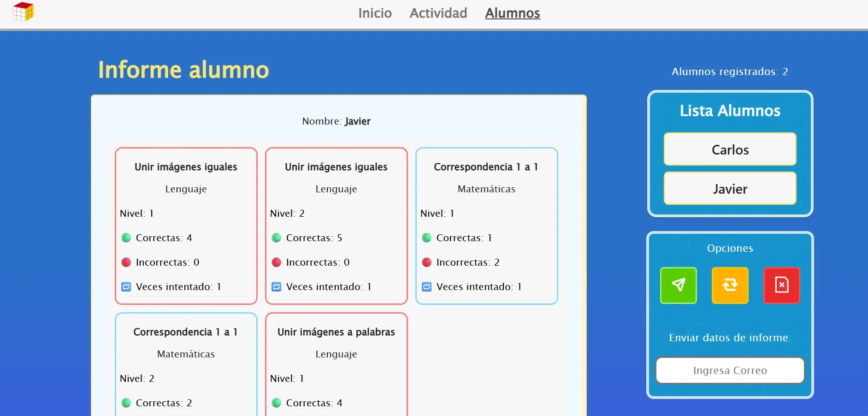Click Correctas: 5 text
Image resolution: width=868 pixels, height=416 pixels.
pos(314,238)
